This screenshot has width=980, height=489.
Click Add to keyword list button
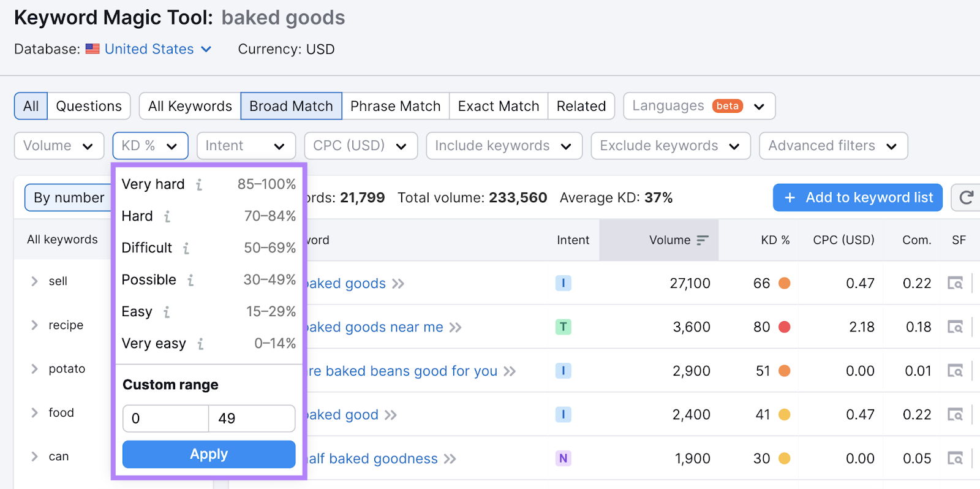858,197
